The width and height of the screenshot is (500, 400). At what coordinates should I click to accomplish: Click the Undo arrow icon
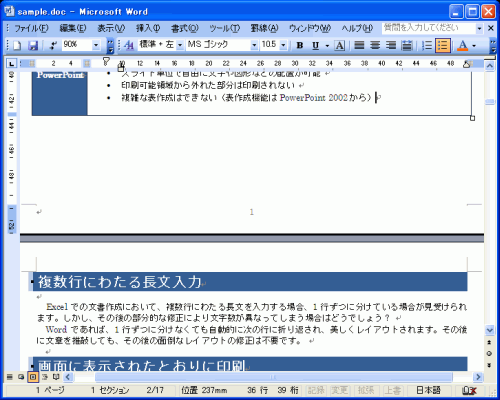(53, 45)
